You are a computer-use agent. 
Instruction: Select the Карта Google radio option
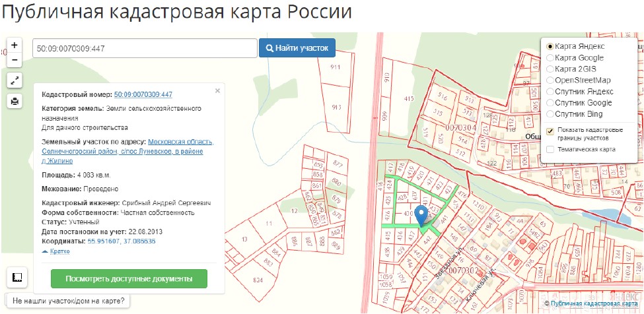pyautogui.click(x=550, y=58)
